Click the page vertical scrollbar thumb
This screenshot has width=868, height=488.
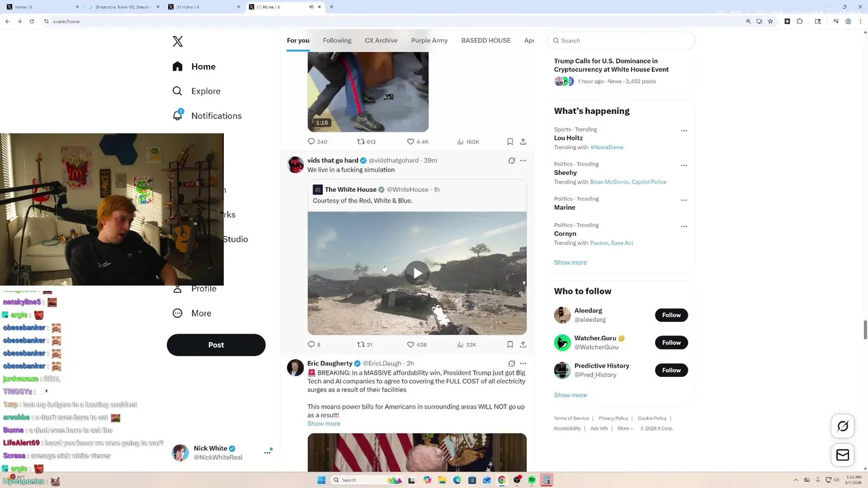click(x=865, y=329)
